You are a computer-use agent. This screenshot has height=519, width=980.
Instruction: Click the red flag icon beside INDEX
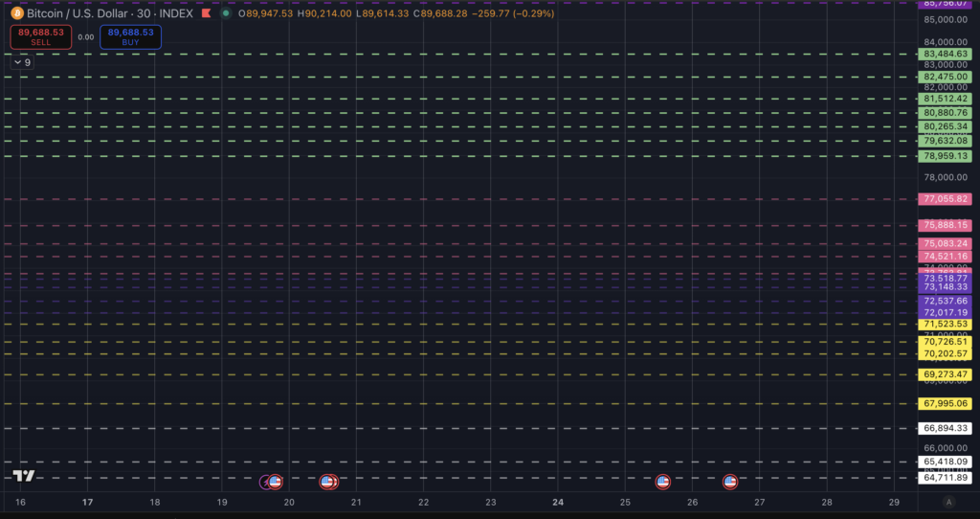tap(206, 13)
